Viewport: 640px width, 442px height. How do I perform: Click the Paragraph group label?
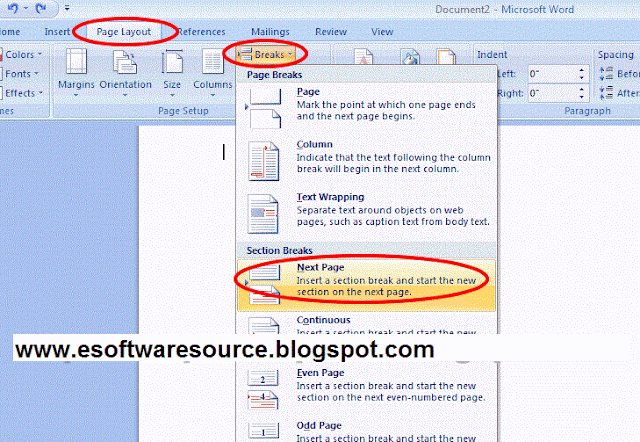pyautogui.click(x=587, y=111)
